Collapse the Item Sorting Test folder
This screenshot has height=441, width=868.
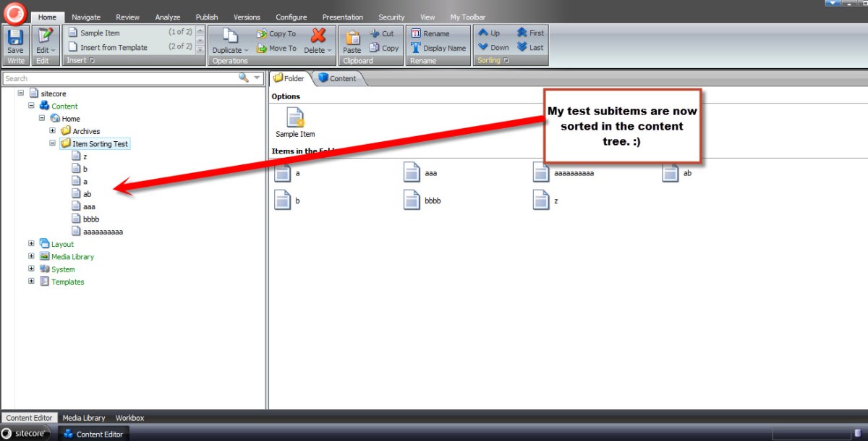click(x=53, y=143)
